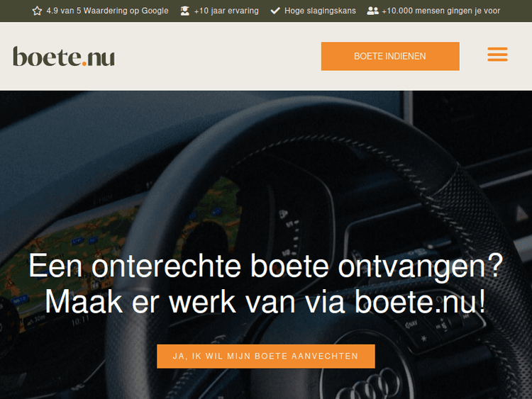Click the 'Maak er werk van via boete.nu!' line
This screenshot has width=532, height=399.
265,302
